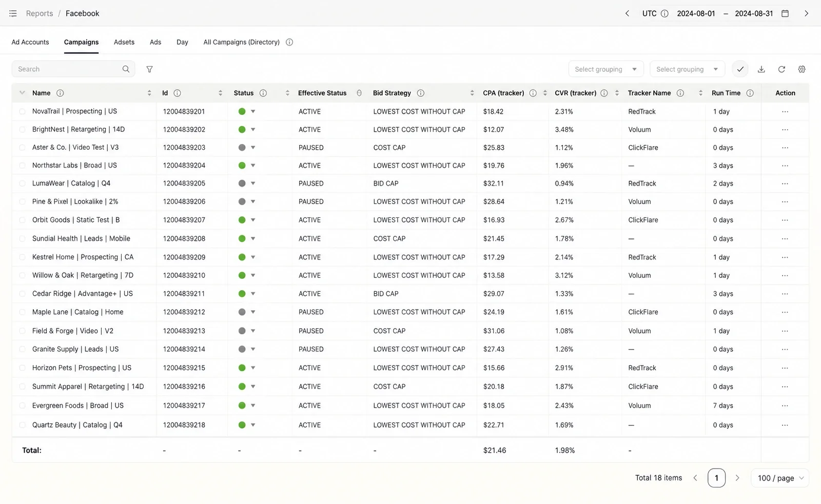Expand status dropdown for Cedar Ridge row
The height and width of the screenshot is (504, 821).
(x=253, y=294)
